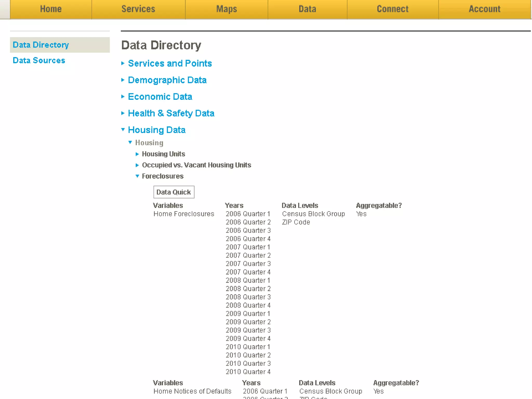
Task: Expand the Economic Data triangle
Action: pyautogui.click(x=123, y=96)
